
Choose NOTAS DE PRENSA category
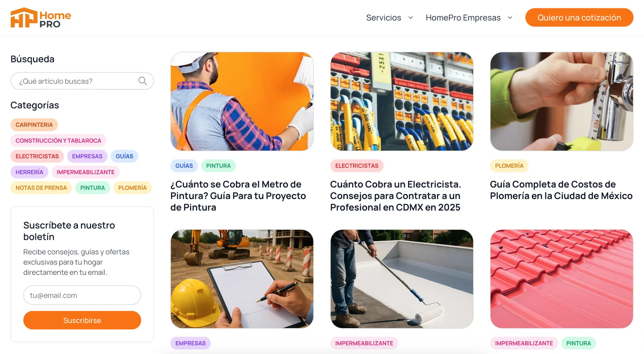pos(41,188)
